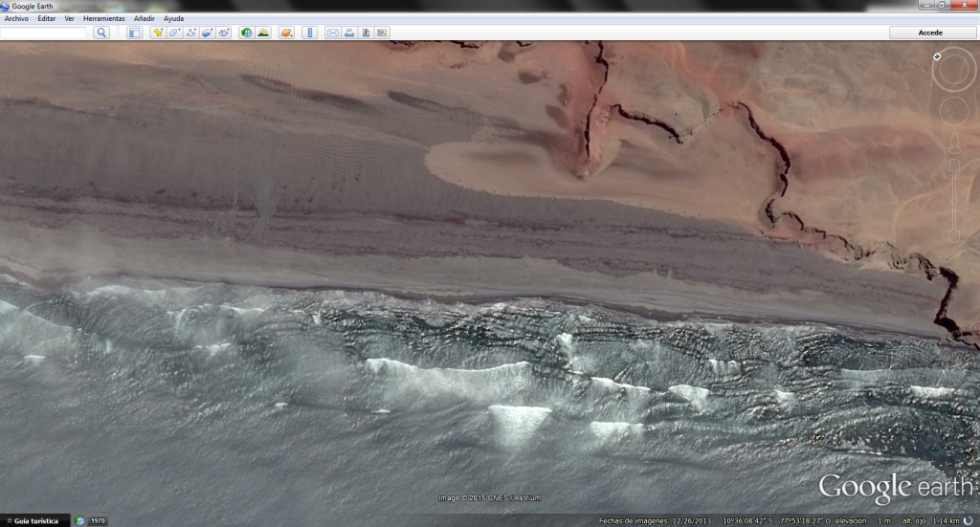
Task: Add an image overlay
Action: [207, 33]
